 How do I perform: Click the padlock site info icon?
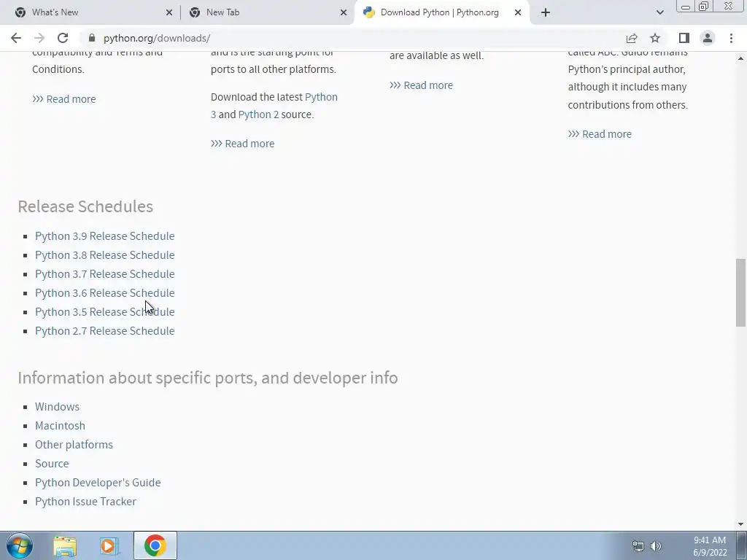click(x=92, y=38)
